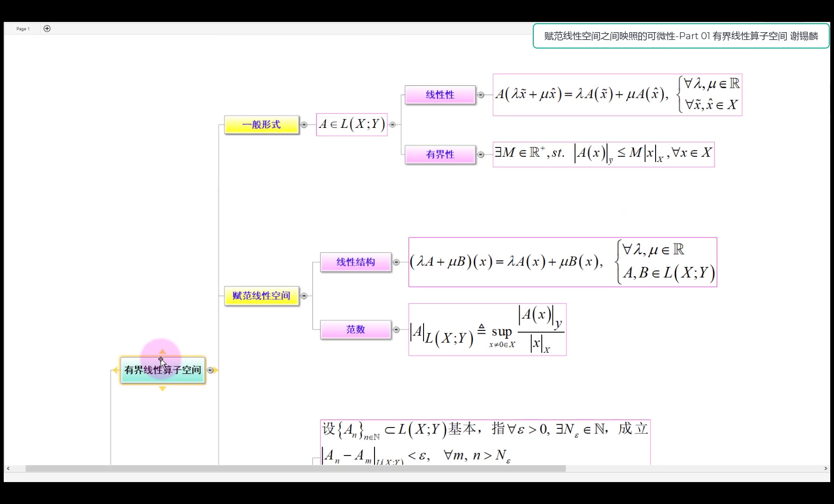
Task: Click the scroll-left arrow of horizontal scrollbar
Action: [x=8, y=469]
